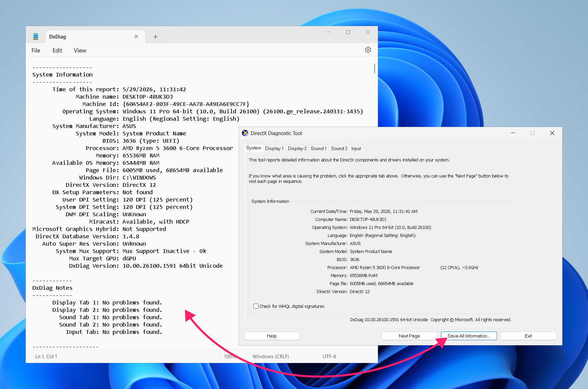Add a new Notepad tab
588x389 pixels.
(x=155, y=37)
